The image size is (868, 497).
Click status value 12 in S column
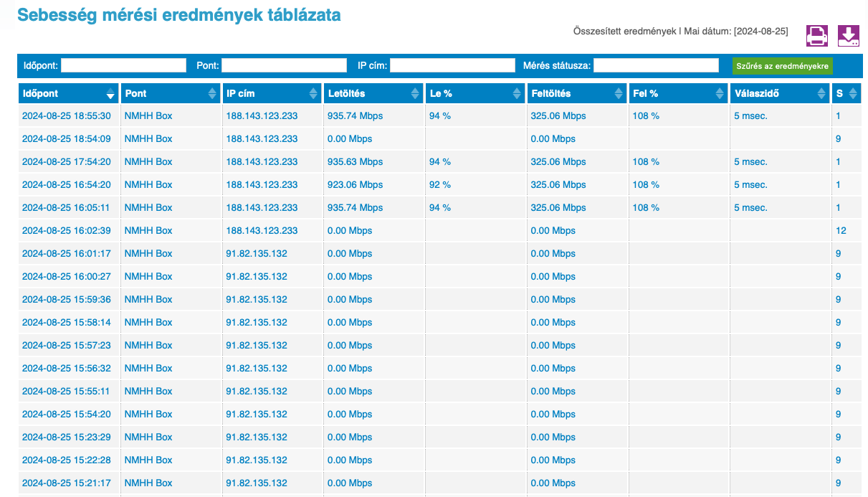coord(841,231)
